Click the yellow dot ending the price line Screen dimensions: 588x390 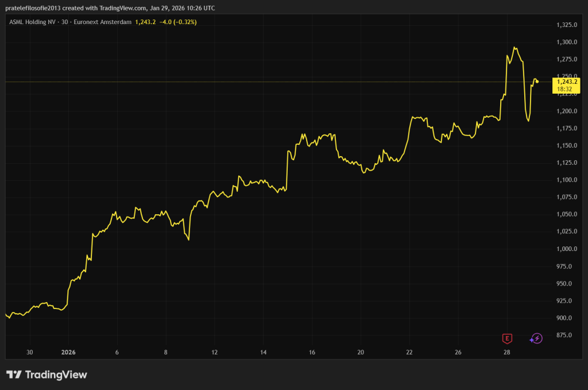tap(537, 82)
